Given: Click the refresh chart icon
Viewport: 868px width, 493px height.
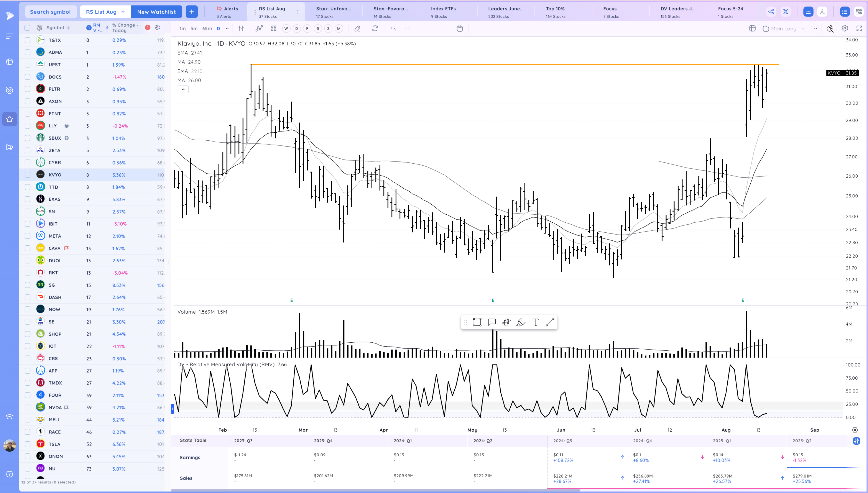Looking at the screenshot, I should coord(375,29).
